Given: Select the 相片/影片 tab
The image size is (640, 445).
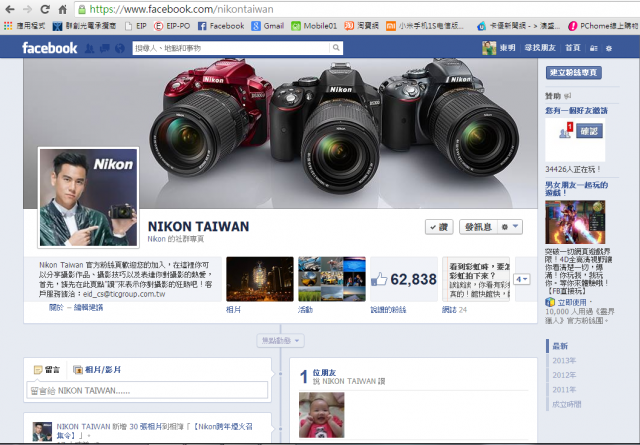Looking at the screenshot, I should 97,370.
